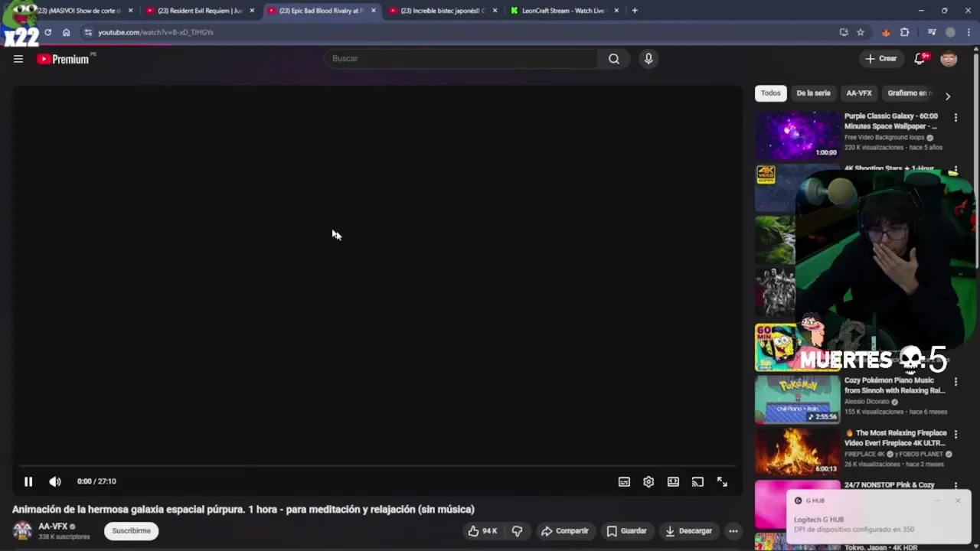
Task: Open options for Cozy Pokémon Piano Music
Action: coord(955,381)
